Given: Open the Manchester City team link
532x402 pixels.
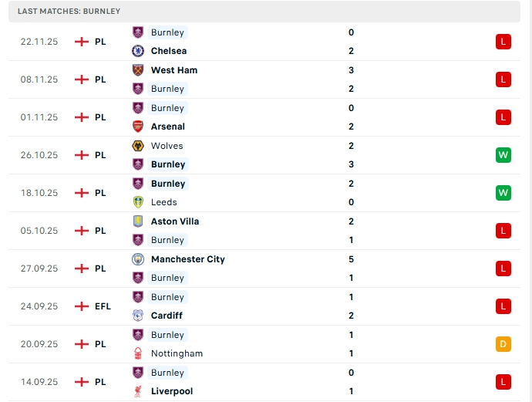Looking at the screenshot, I should (187, 259).
